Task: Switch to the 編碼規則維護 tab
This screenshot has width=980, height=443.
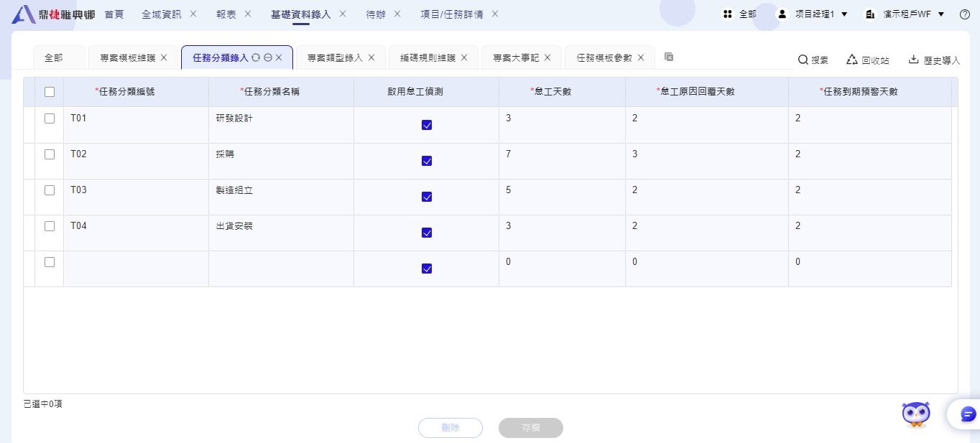Action: (x=427, y=57)
